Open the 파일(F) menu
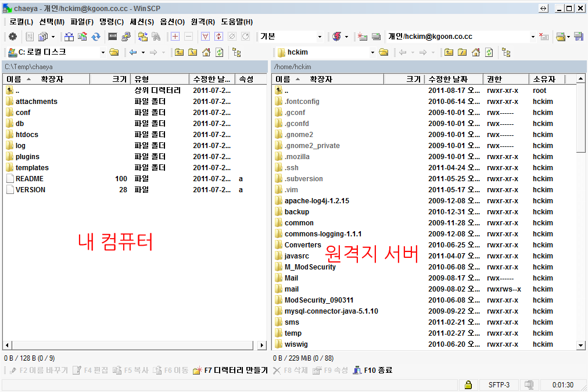 [x=82, y=21]
